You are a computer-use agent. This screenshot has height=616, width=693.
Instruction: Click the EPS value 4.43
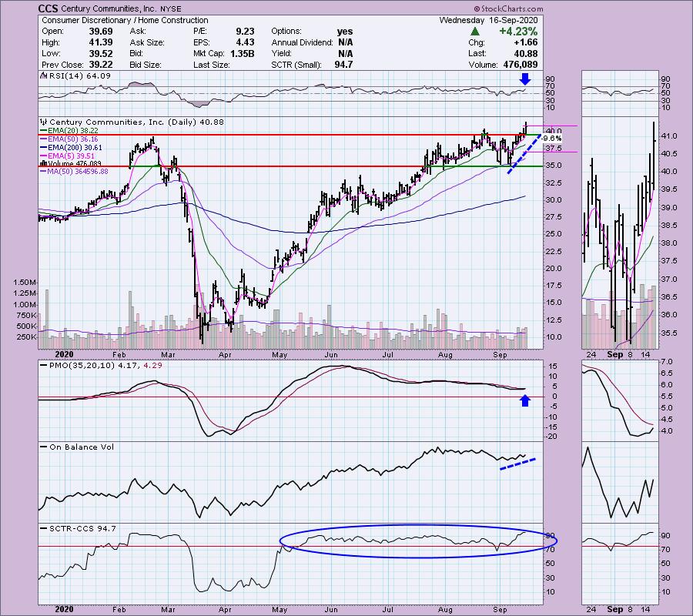click(246, 42)
